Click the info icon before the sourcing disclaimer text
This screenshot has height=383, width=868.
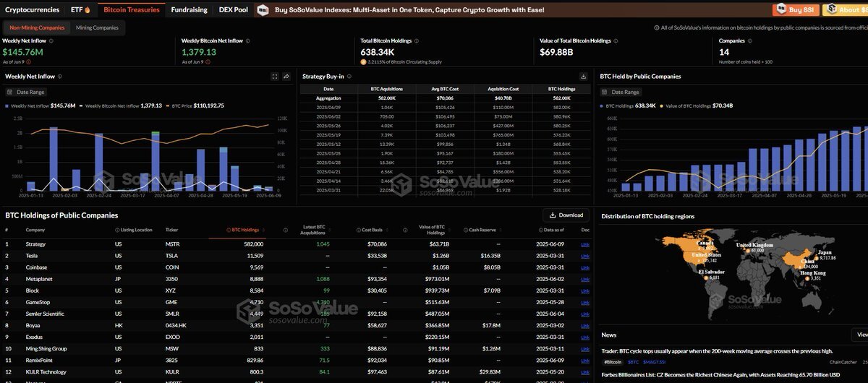click(656, 27)
